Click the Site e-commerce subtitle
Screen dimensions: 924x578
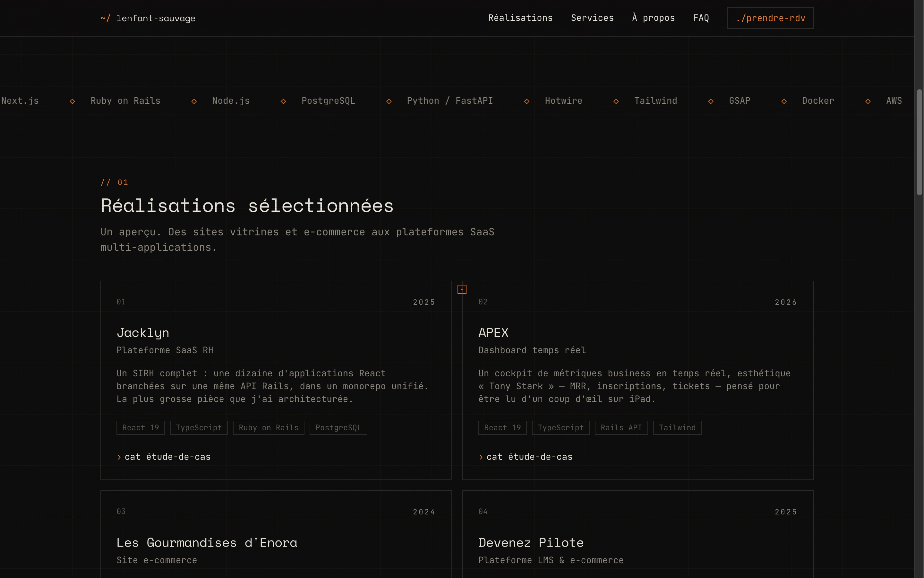click(x=157, y=560)
